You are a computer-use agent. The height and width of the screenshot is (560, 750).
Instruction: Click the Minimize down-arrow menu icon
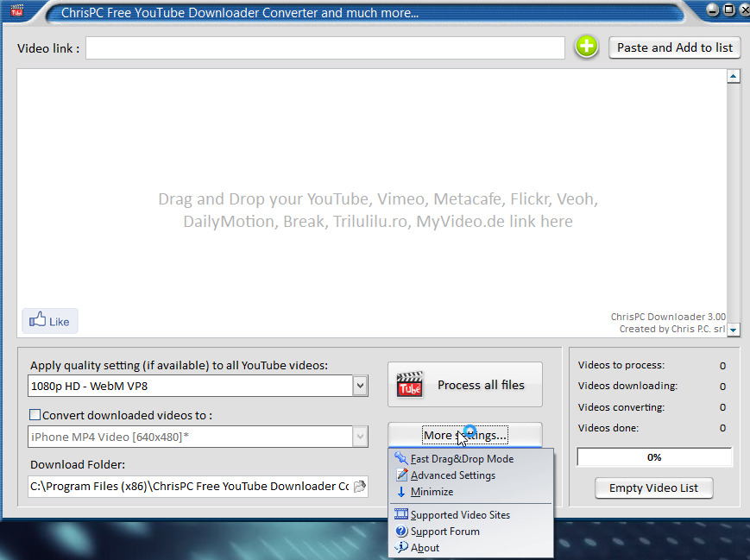pyautogui.click(x=401, y=492)
